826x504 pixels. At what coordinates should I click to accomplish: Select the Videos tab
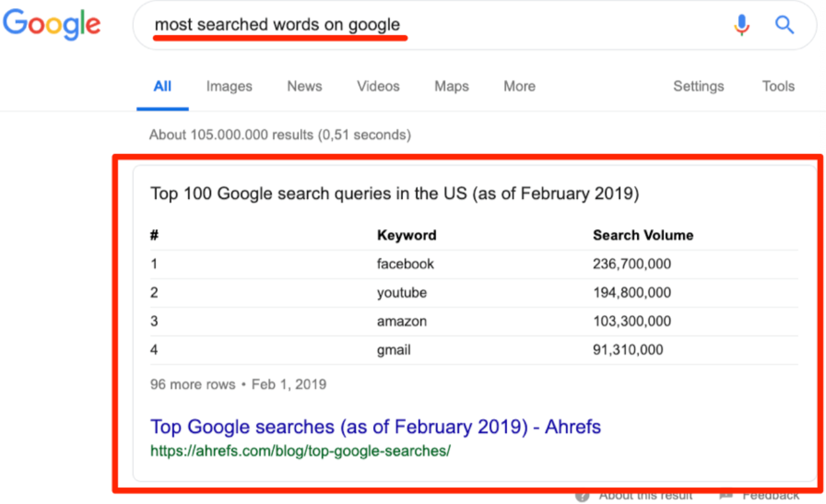(x=378, y=87)
